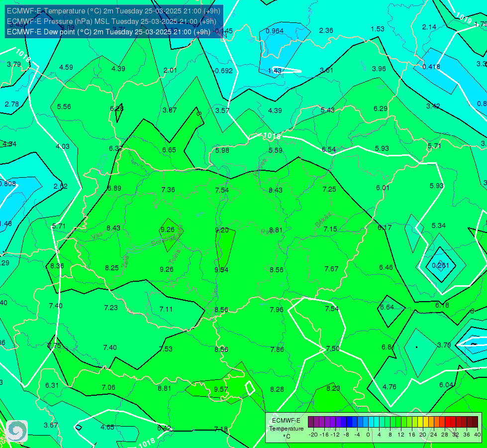Click the 6.01 map value
Image resolution: width=487 pixels, height=448 pixels.
383,188
